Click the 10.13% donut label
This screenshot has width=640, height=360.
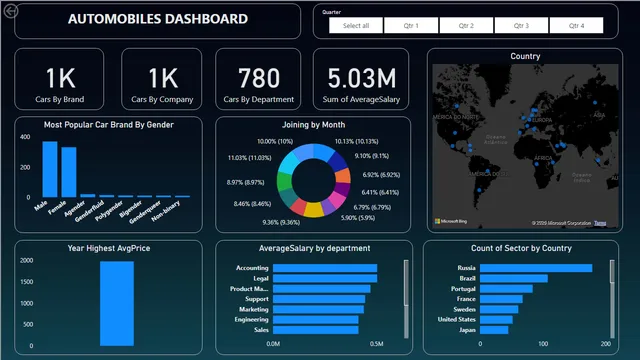pyautogui.click(x=356, y=142)
